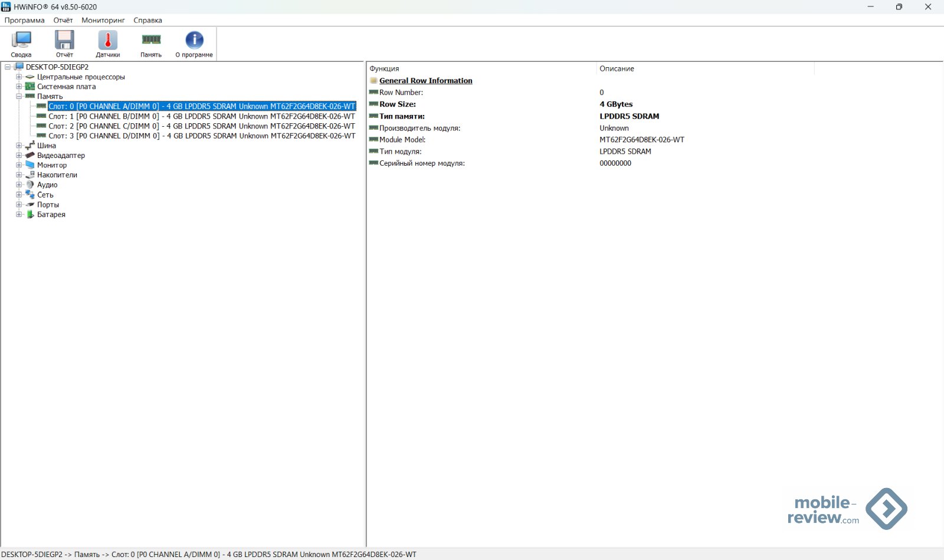Click the Отчёт floppy disk toolbar icon

click(x=64, y=40)
